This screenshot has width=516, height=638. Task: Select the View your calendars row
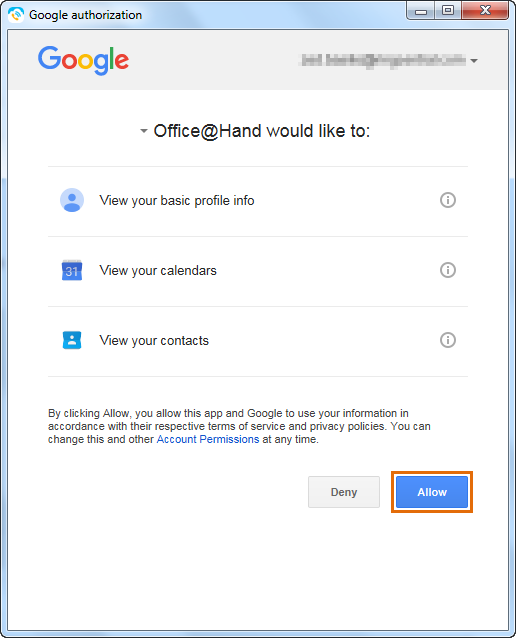click(258, 271)
